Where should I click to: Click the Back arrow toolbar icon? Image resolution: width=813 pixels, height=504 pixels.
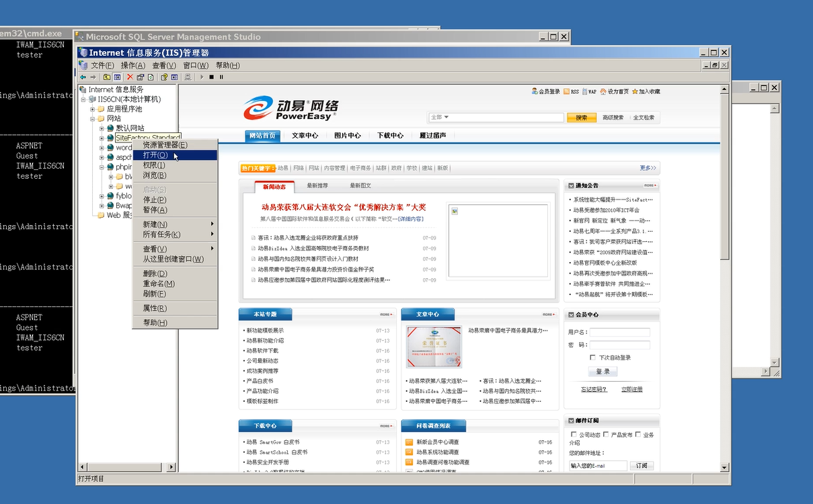83,77
